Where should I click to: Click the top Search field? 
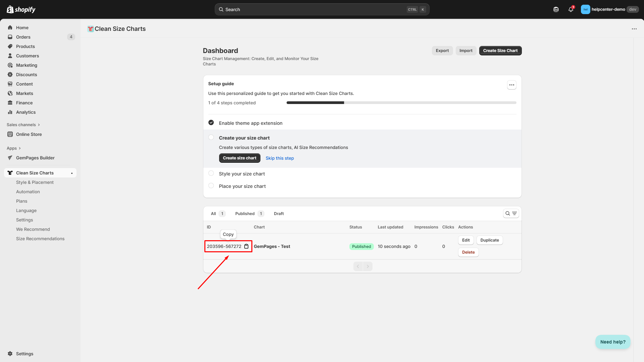click(x=321, y=9)
